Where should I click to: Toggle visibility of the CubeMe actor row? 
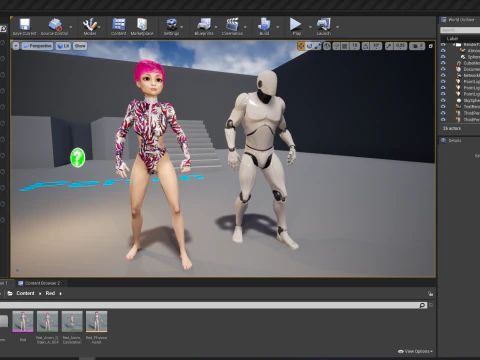pos(443,63)
